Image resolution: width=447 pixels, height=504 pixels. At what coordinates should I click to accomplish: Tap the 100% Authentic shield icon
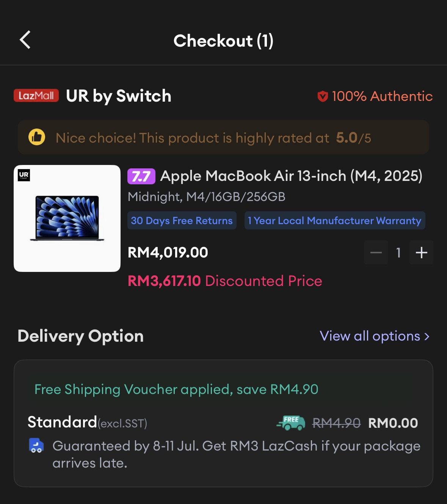(x=323, y=96)
